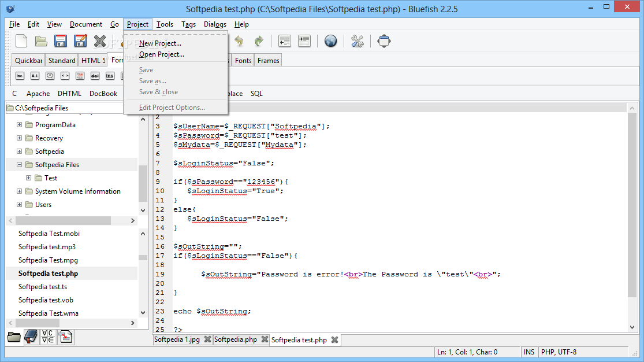Viewport: 644px width, 362px height.
Task: Click the editor vertical scrollbar thumb
Action: [x=632, y=205]
